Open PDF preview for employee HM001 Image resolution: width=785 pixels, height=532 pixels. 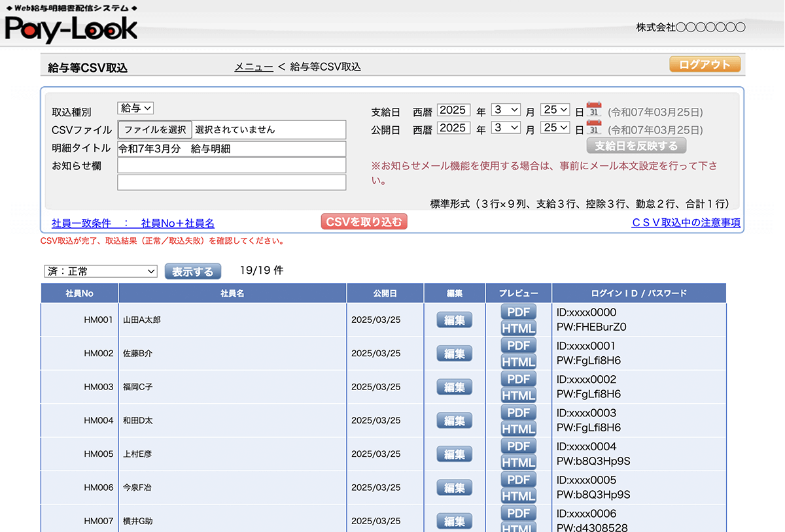[x=518, y=312]
